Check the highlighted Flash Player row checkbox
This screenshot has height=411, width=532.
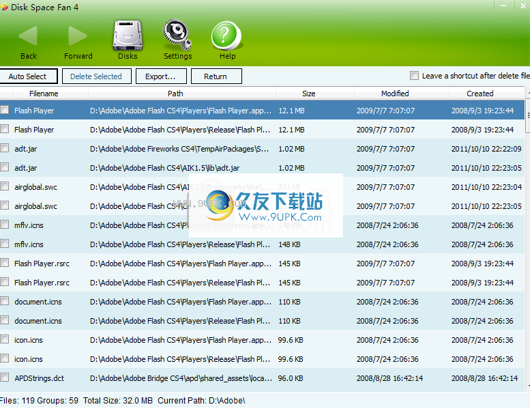[5, 110]
